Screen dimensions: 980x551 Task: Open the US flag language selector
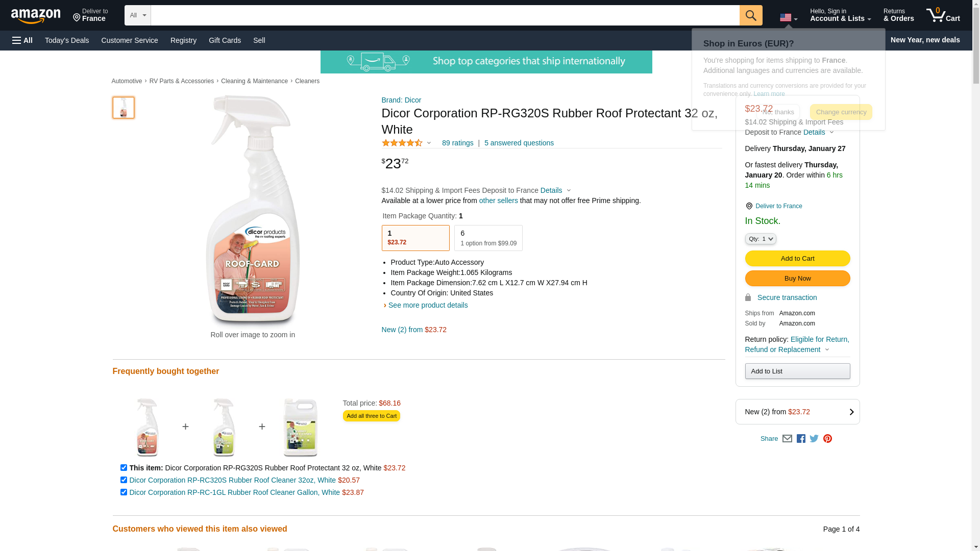pos(788,18)
